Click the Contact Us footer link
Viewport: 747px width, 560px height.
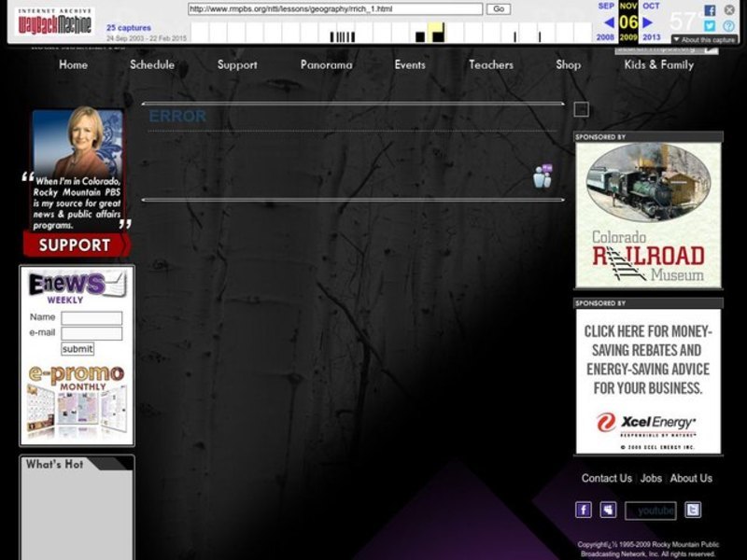tap(606, 478)
